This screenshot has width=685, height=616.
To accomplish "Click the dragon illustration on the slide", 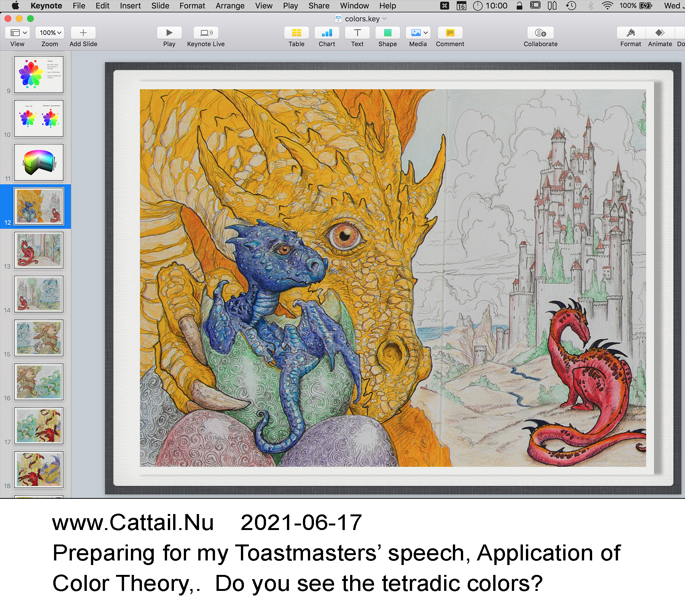I will (393, 278).
